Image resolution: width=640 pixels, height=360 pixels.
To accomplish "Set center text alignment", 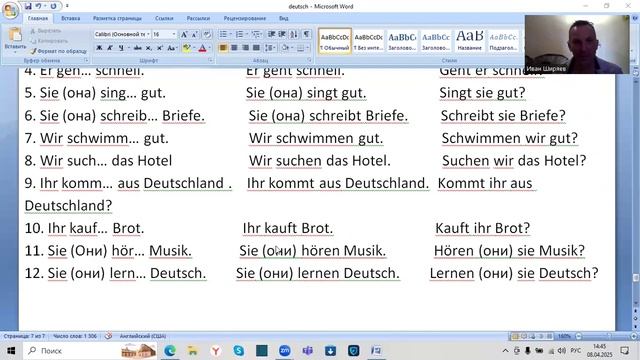I will pyautogui.click(x=234, y=48).
